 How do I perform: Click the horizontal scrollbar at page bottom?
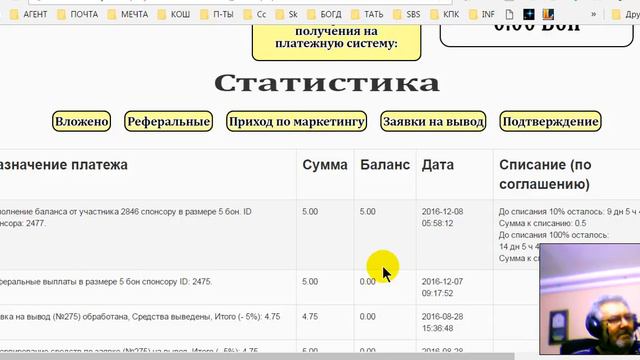[257, 357]
